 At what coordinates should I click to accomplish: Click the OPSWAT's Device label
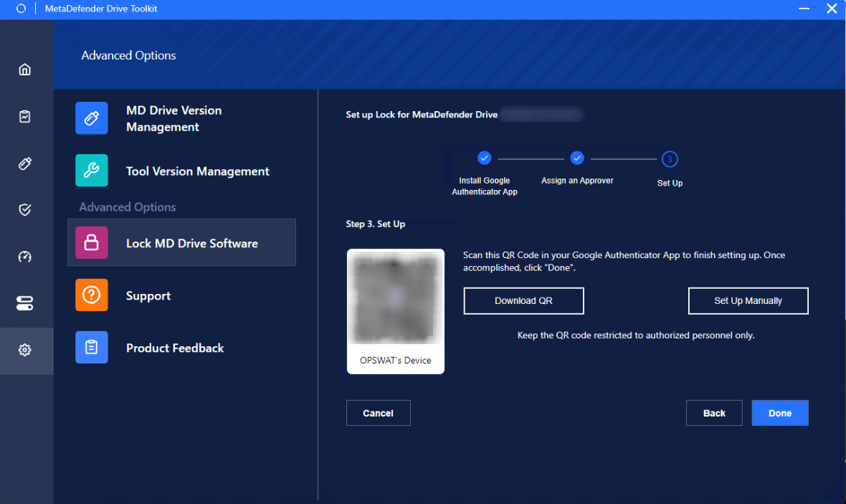point(396,361)
